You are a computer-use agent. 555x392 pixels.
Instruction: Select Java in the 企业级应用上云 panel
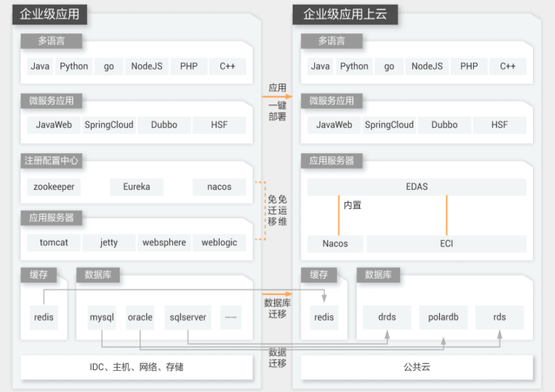coord(320,66)
